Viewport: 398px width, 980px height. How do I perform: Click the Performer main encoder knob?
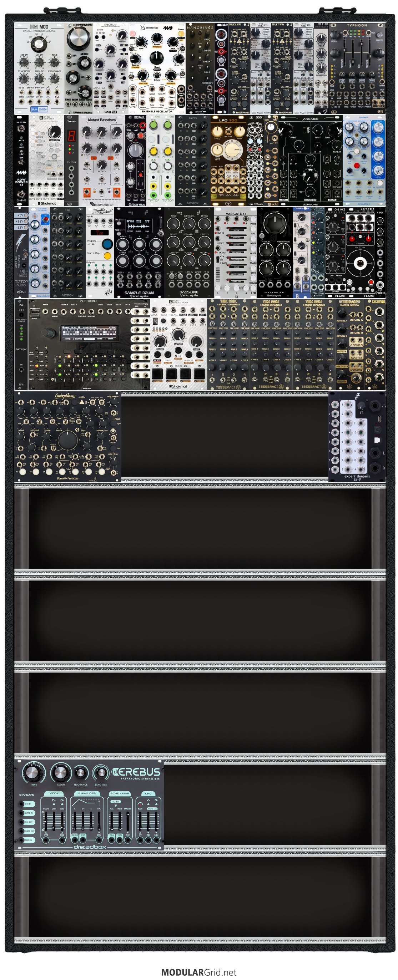[x=49, y=333]
